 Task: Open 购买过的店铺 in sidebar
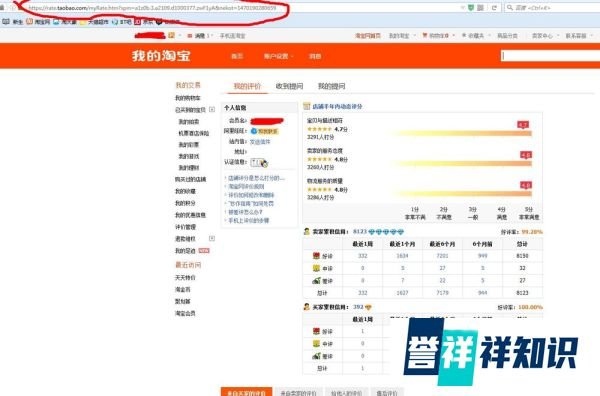[x=190, y=179]
